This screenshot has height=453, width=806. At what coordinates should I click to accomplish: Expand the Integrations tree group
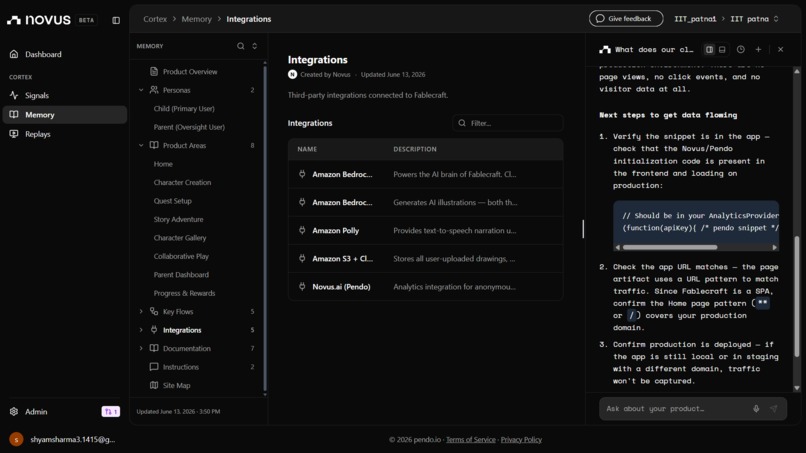[x=141, y=330]
